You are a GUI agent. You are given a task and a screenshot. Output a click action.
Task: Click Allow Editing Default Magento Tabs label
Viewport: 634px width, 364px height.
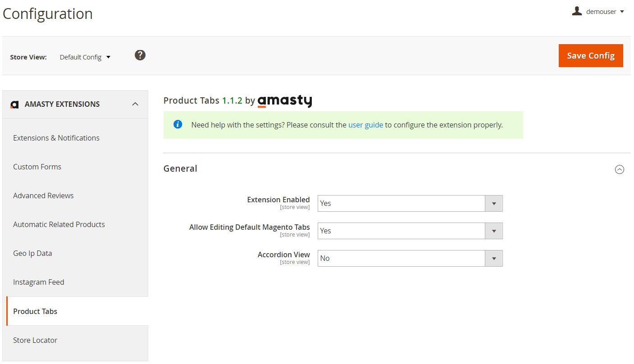tap(250, 227)
